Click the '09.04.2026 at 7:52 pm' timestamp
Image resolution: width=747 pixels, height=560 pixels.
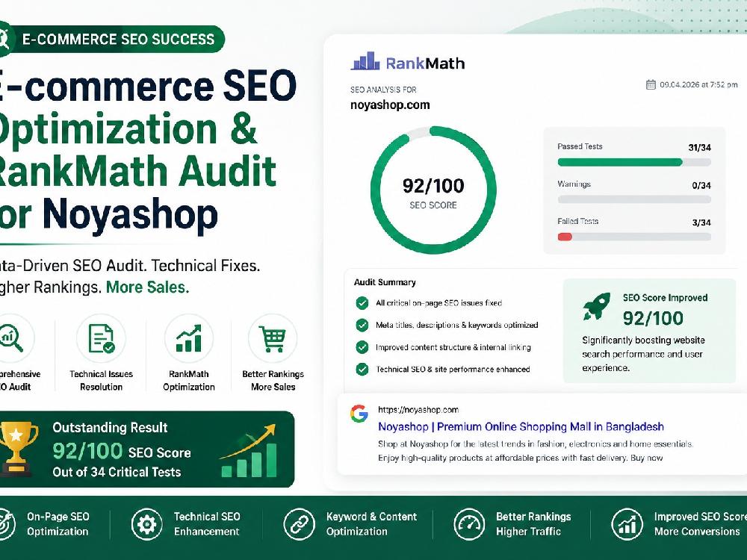coord(698,85)
